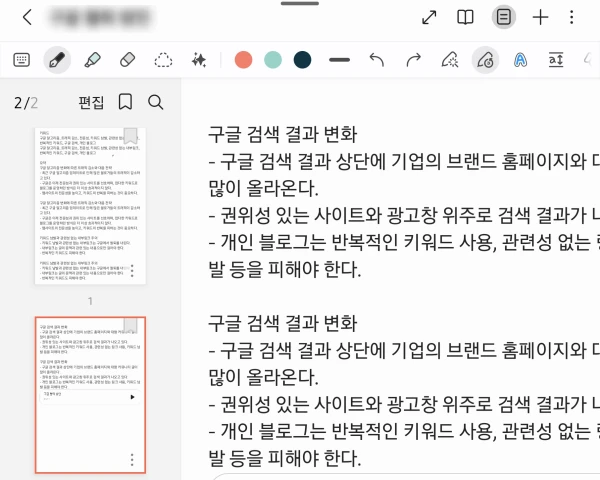This screenshot has height=480, width=600.
Task: Click the 2/2 page counter
Action: (26, 103)
